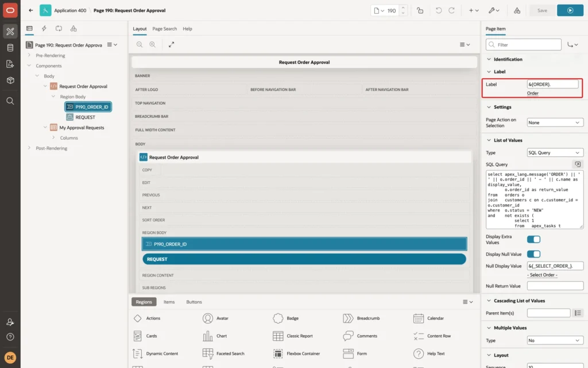Open Gallery cube icon in the sidebar
Screen dimensions: 588x368
(10, 80)
